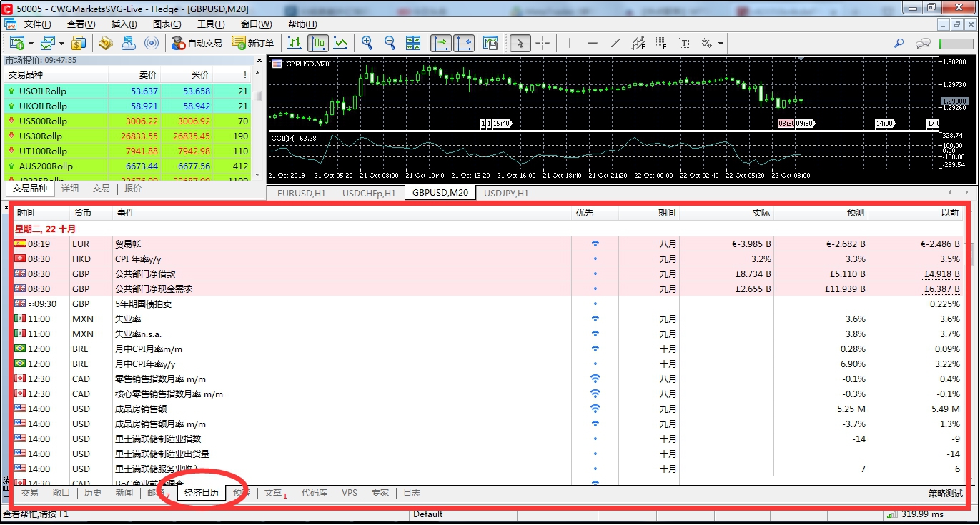The image size is (980, 525).
Task: Open the objects shapes dropdown arrow
Action: pyautogui.click(x=721, y=44)
